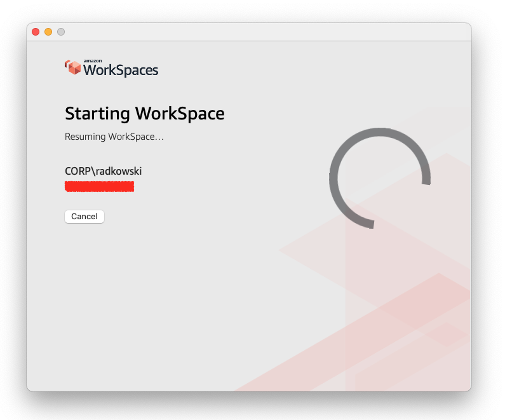Click the small amazon text above WorkSpaces
Image resolution: width=505 pixels, height=420 pixels.
[93, 61]
